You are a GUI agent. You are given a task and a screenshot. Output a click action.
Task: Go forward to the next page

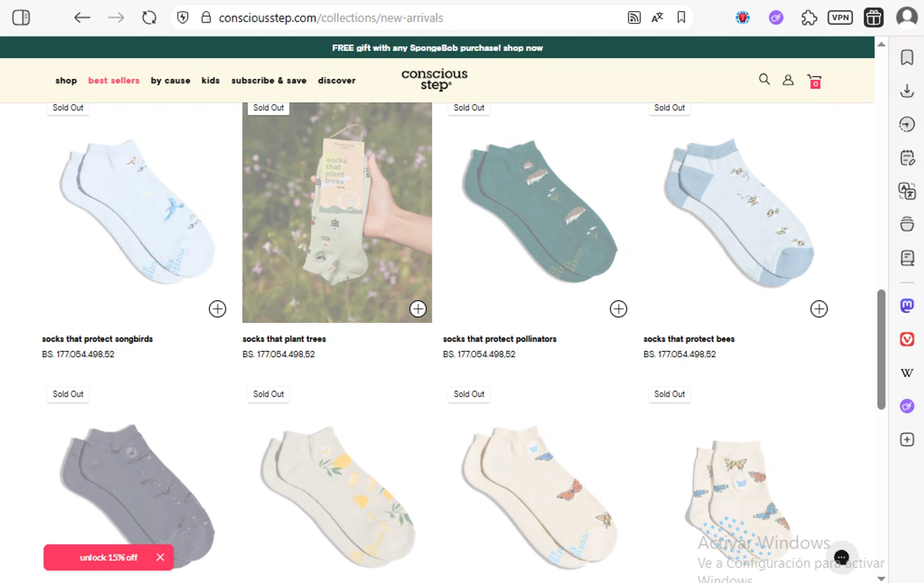coord(116,17)
